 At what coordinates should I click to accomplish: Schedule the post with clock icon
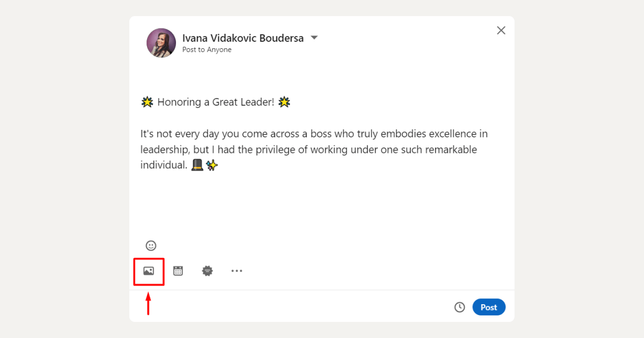(x=459, y=307)
